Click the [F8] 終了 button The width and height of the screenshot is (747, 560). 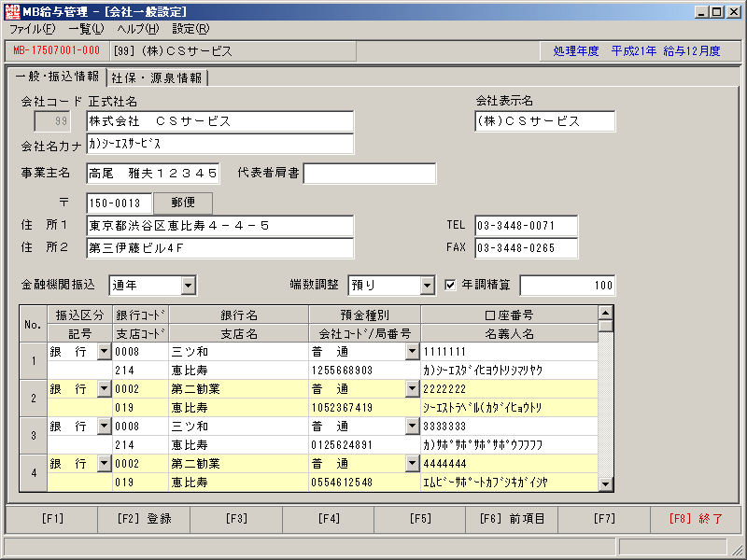[x=696, y=519]
